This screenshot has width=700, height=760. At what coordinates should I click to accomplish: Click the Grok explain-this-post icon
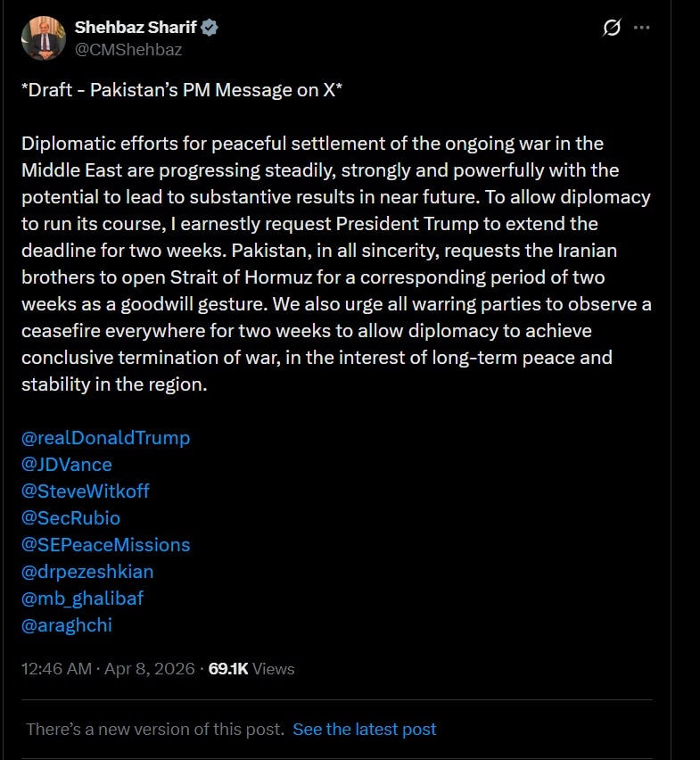pos(611,28)
